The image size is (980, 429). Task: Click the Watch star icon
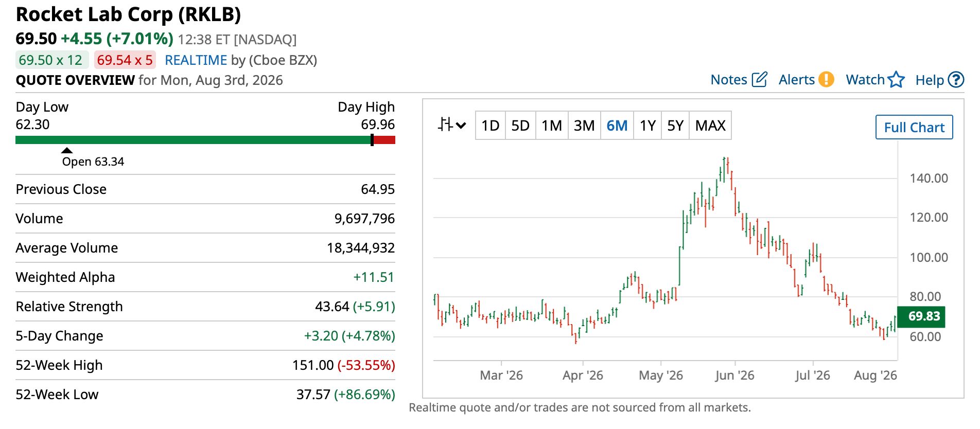tap(896, 79)
